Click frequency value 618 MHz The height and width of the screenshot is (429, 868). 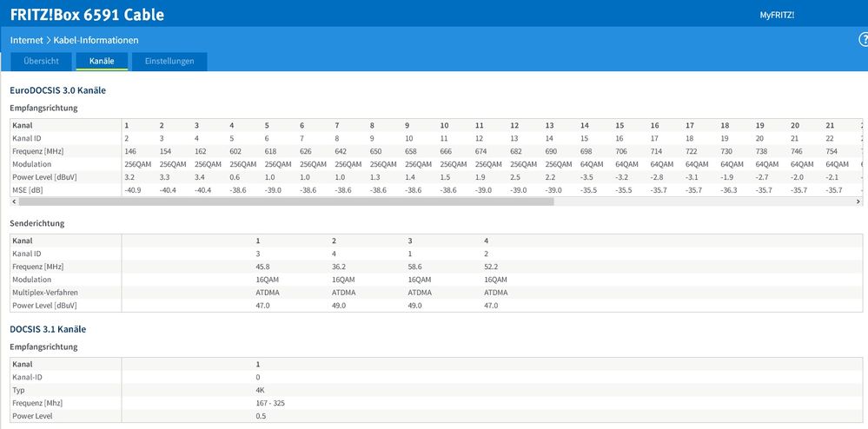coord(271,151)
